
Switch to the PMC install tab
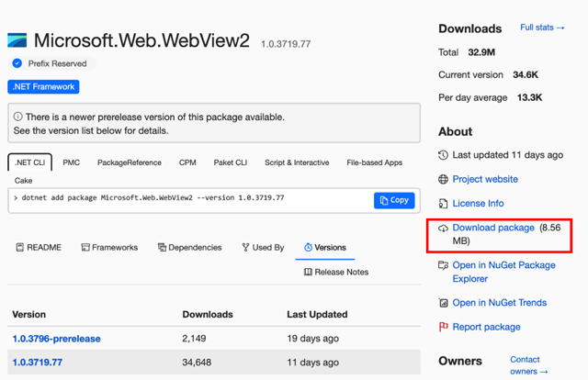(71, 162)
